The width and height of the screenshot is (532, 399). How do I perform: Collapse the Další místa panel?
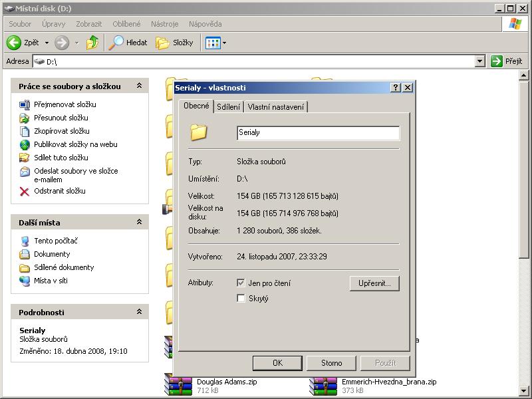(139, 222)
